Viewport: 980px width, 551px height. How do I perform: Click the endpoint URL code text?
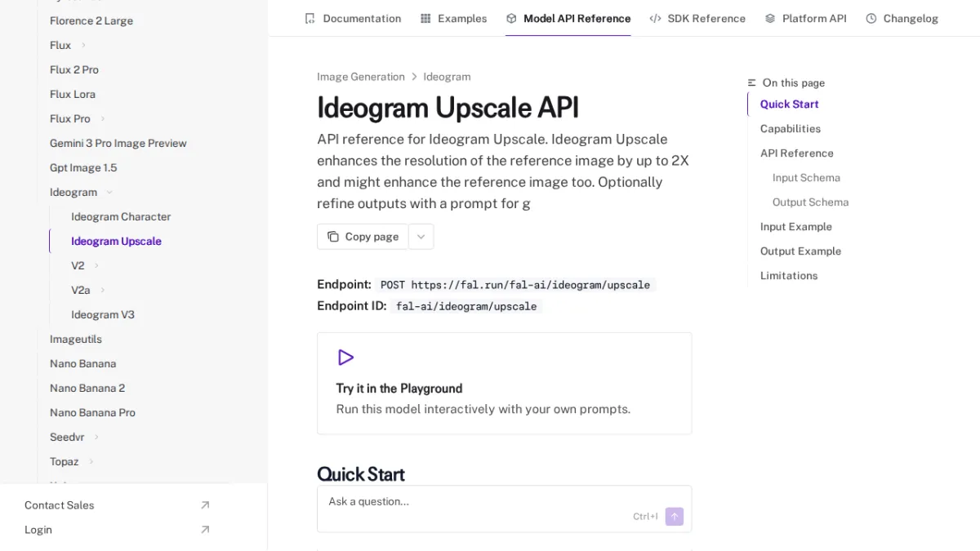tap(515, 285)
